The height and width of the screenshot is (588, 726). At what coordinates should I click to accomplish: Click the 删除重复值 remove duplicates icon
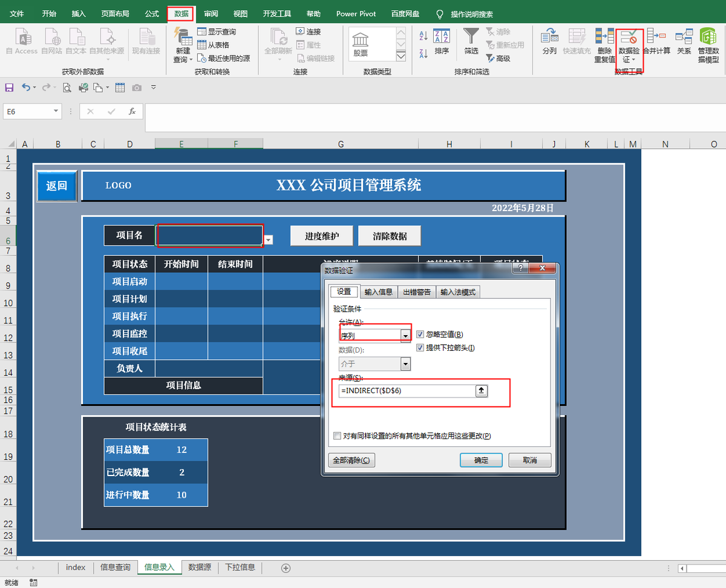coord(604,45)
